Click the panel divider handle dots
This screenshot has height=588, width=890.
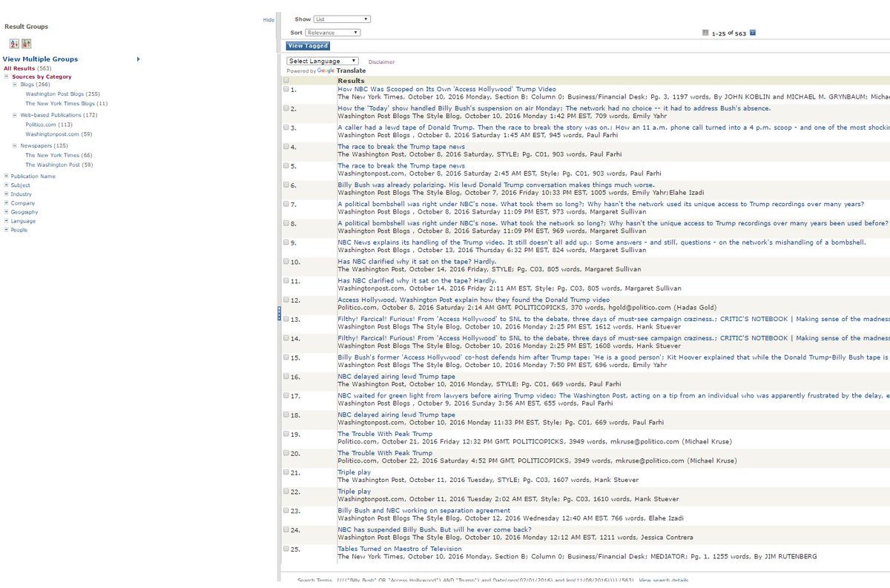[x=280, y=313]
